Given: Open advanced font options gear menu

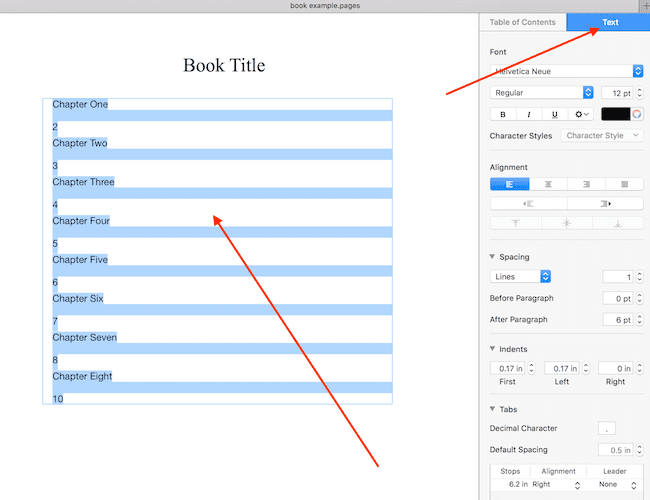Looking at the screenshot, I should coord(581,114).
